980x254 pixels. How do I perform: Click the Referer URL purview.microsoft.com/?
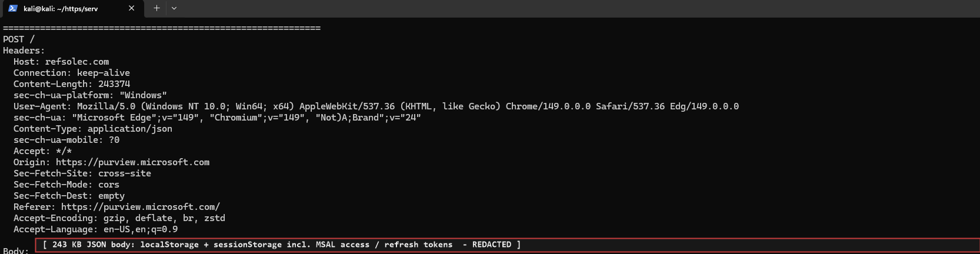(x=141, y=207)
